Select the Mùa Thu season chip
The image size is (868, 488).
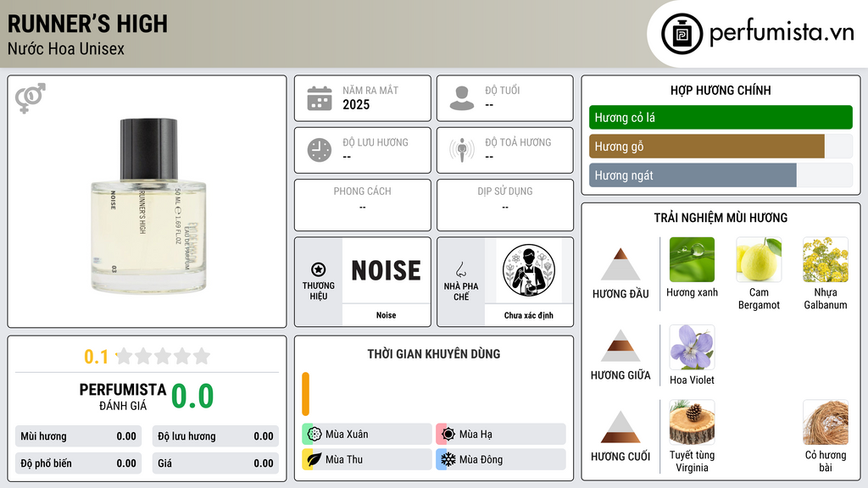coord(367,459)
